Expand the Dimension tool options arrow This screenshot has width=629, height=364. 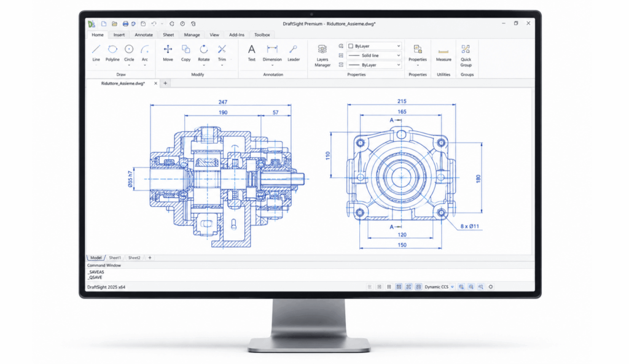point(272,65)
